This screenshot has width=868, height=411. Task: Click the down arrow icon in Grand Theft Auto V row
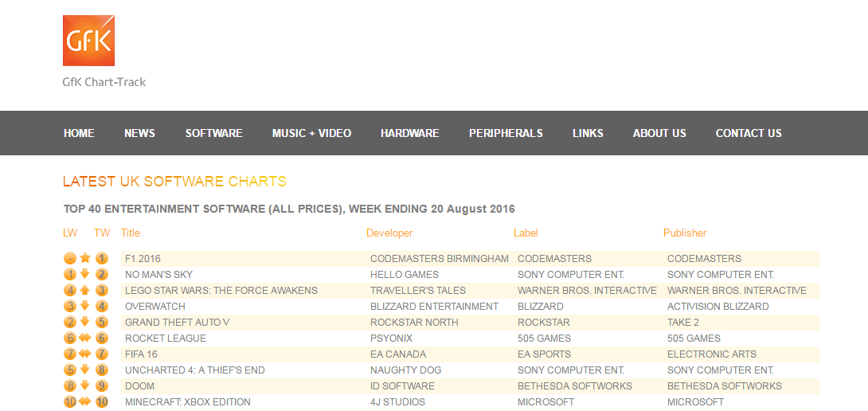[85, 322]
